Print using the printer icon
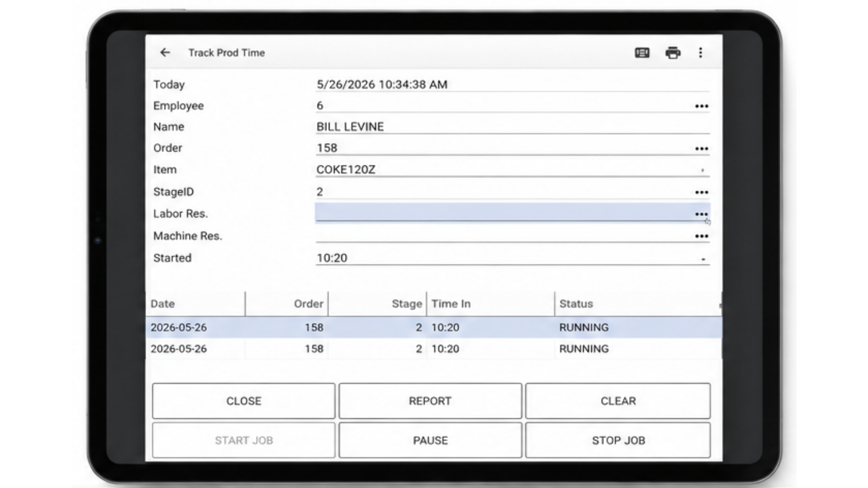 click(673, 53)
